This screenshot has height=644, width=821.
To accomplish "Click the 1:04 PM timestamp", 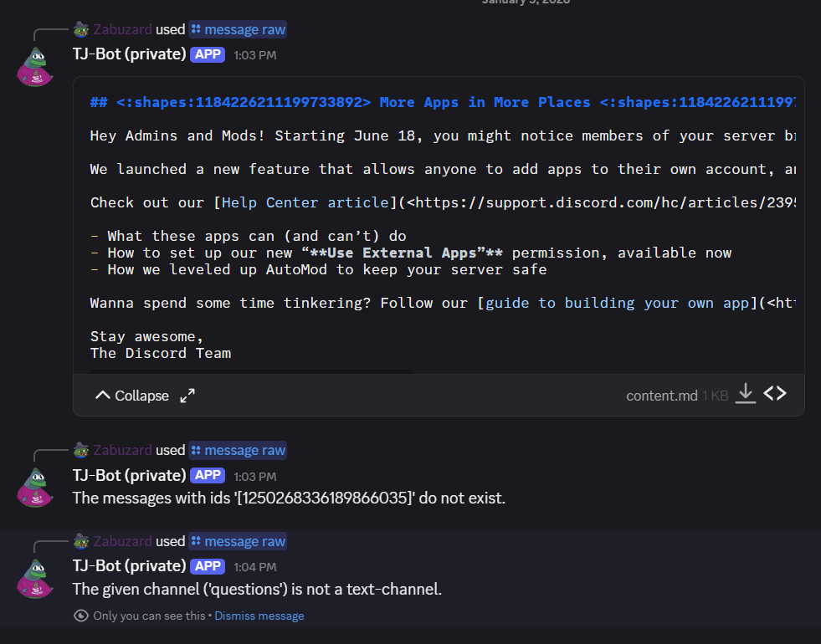I will [255, 567].
